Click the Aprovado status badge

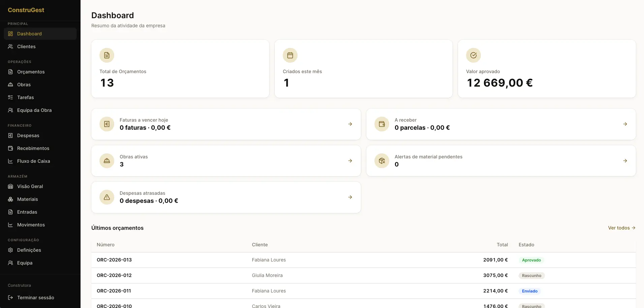tap(531, 260)
